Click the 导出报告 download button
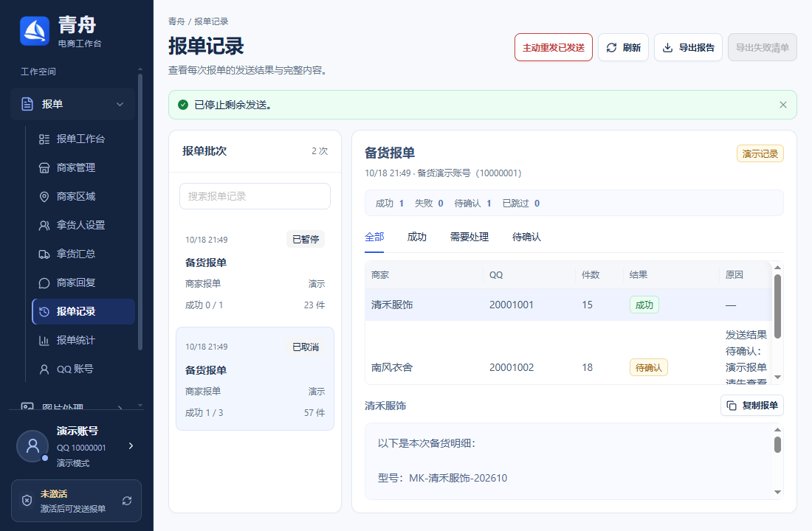Viewport: 812px width, 531px height. coord(688,48)
